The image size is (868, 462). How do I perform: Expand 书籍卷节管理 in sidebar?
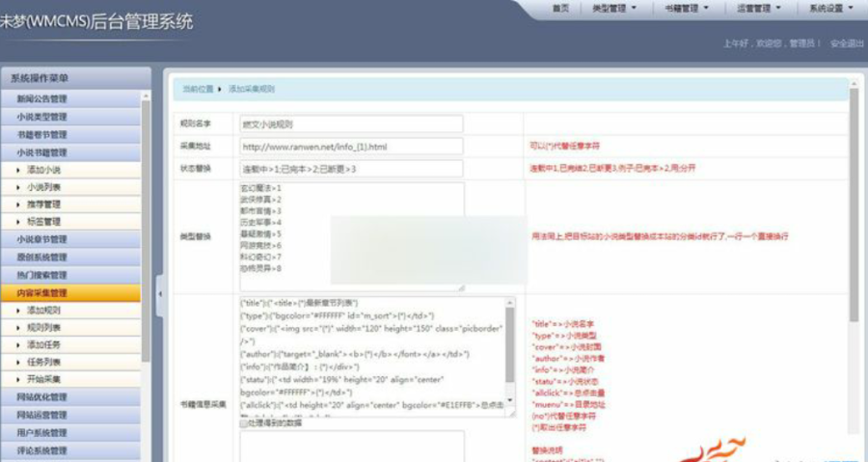70,134
